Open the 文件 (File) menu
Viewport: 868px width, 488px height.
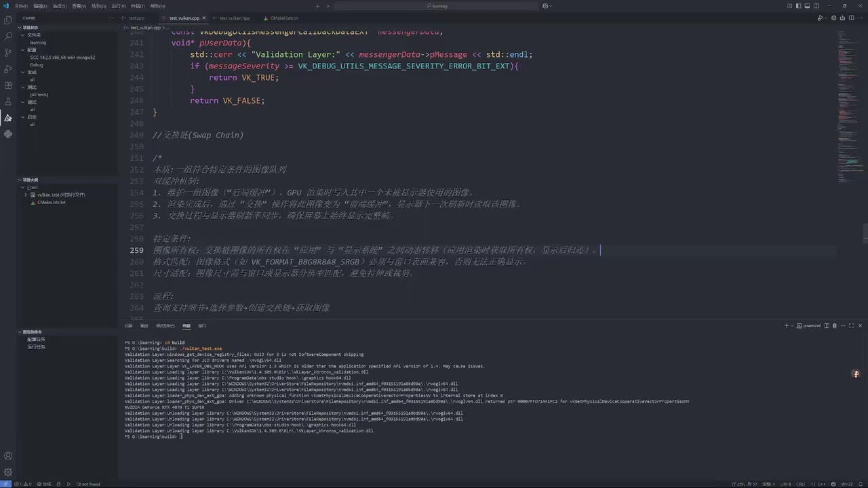tap(21, 5)
